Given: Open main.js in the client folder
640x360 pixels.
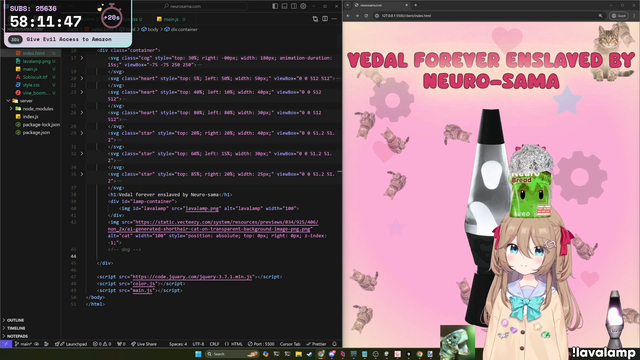Looking at the screenshot, I should pyautogui.click(x=30, y=69).
